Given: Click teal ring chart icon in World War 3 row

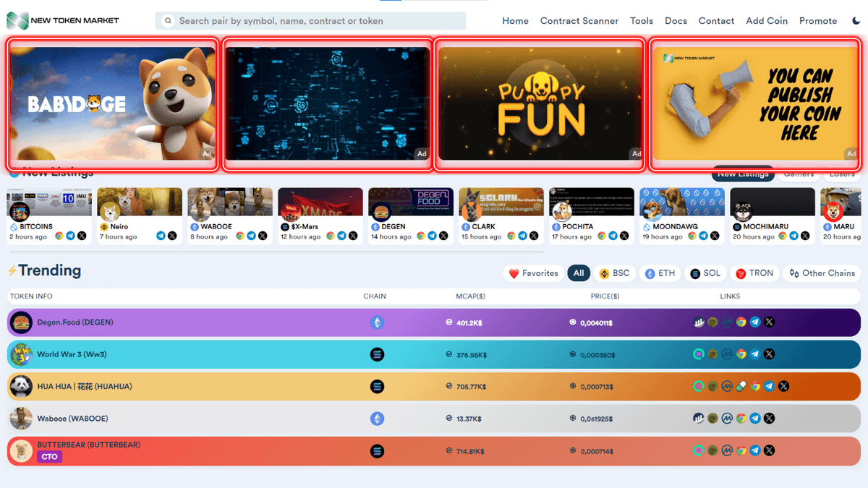Looking at the screenshot, I should point(699,354).
